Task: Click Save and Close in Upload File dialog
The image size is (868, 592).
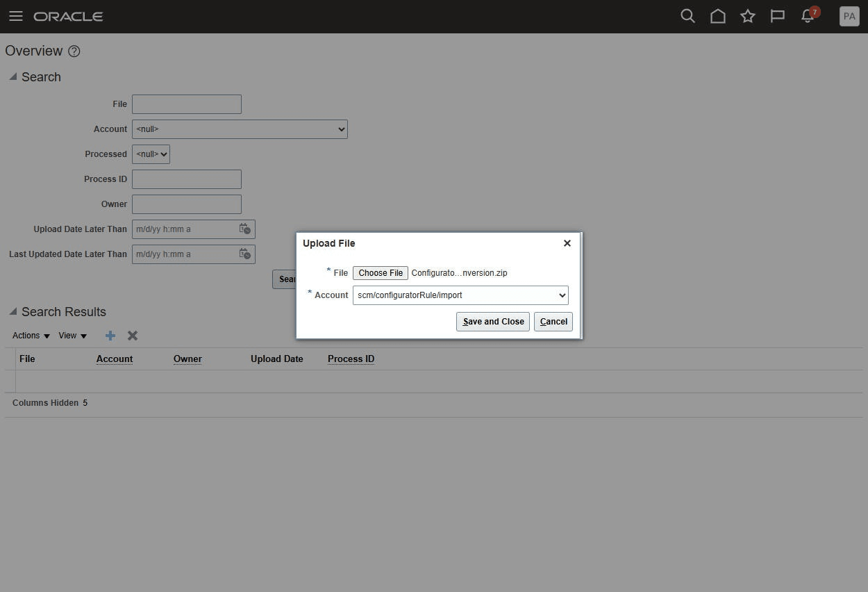Action: 493,321
